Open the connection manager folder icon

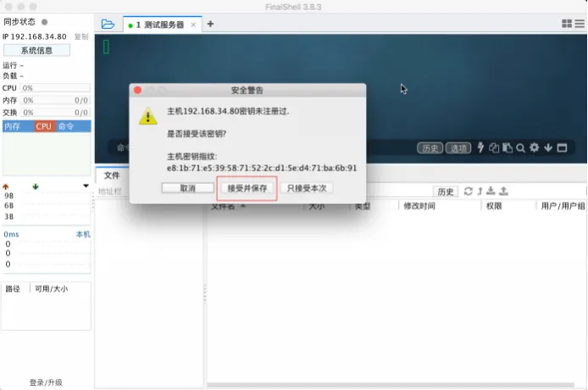(108, 25)
